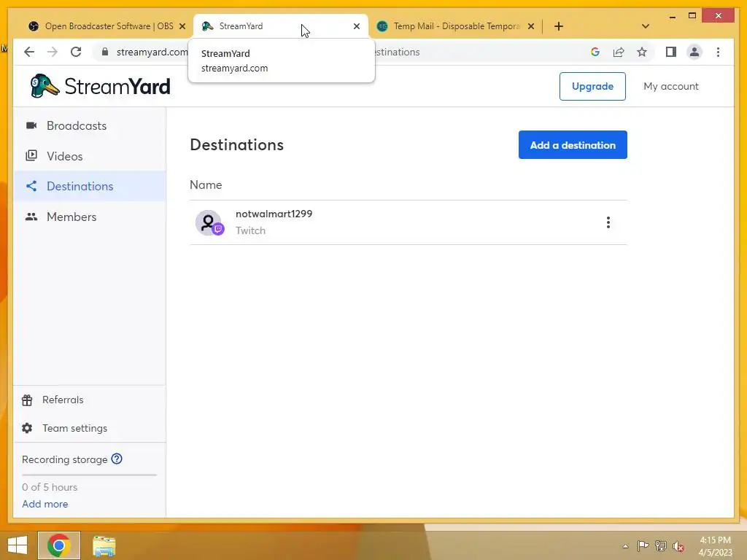This screenshot has width=747, height=560.
Task: Close the OBS browser tab
Action: [182, 26]
